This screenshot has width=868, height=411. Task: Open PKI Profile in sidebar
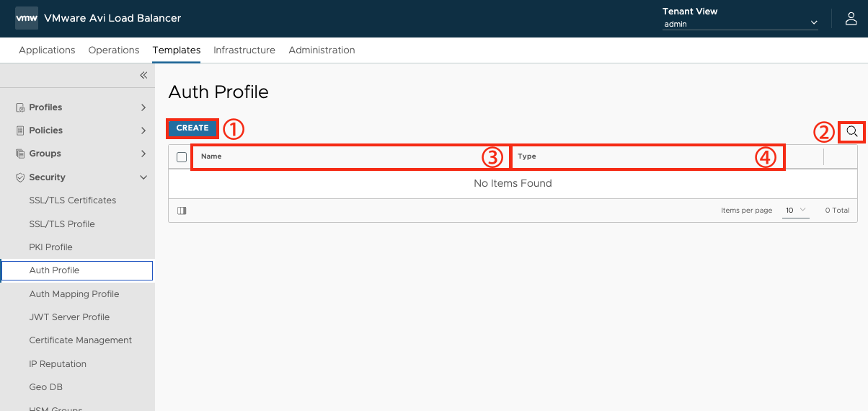[50, 247]
